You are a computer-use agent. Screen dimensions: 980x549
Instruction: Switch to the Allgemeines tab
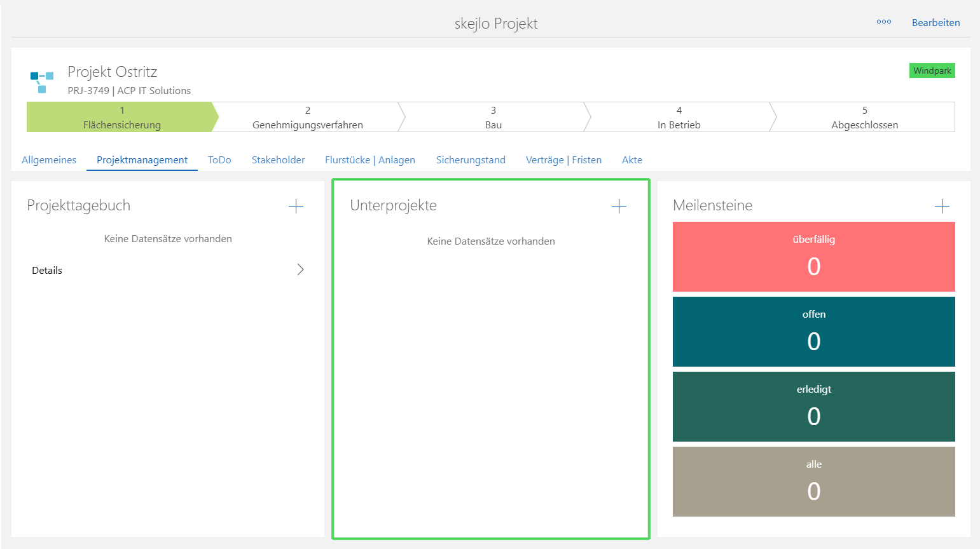(x=49, y=160)
